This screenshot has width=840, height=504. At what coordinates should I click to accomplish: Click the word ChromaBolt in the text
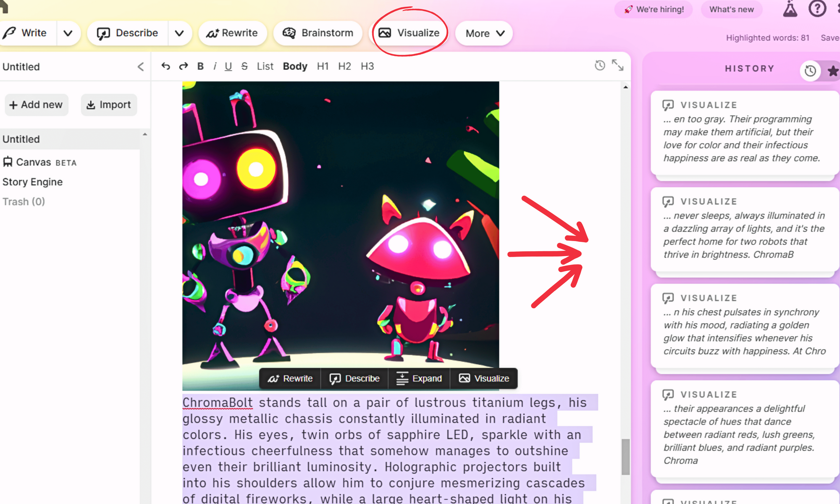click(218, 402)
